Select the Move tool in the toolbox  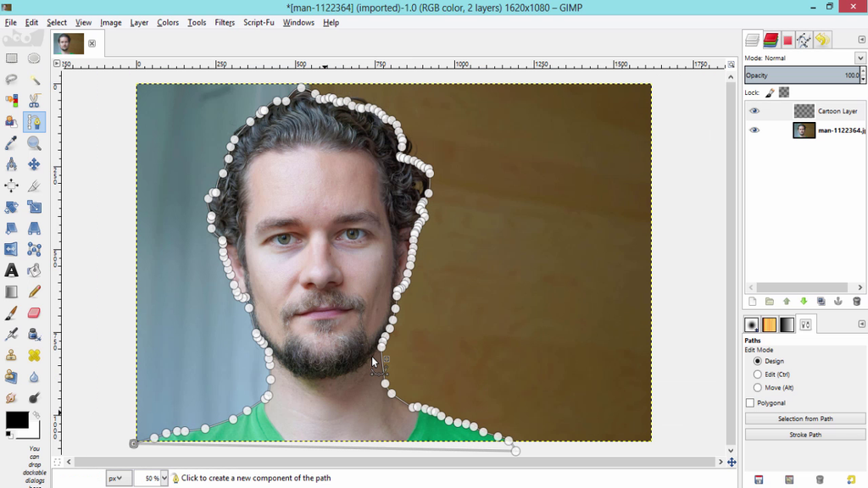coord(34,164)
